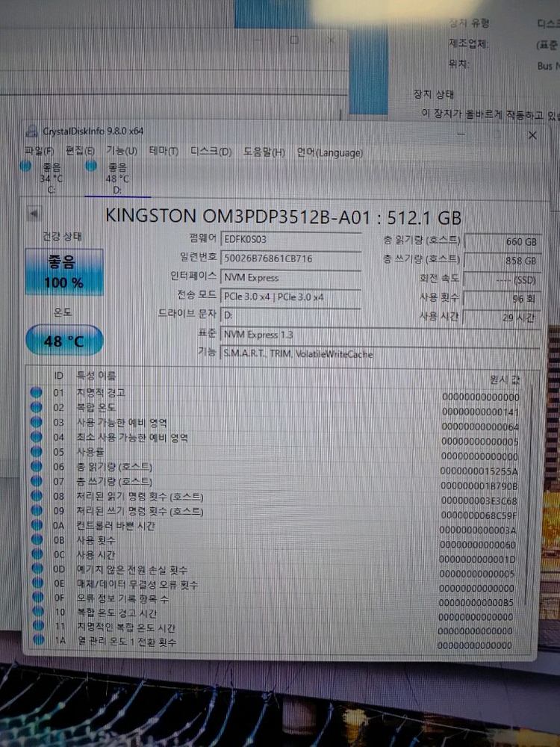Click the disk model title KINGSTON OM3PDP3512B-A01

tap(237, 217)
